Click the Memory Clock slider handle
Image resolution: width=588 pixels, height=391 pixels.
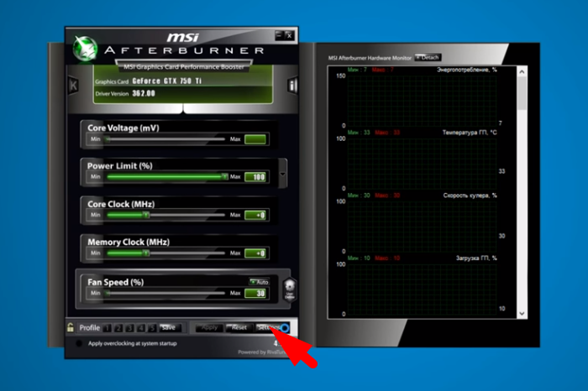(x=146, y=253)
